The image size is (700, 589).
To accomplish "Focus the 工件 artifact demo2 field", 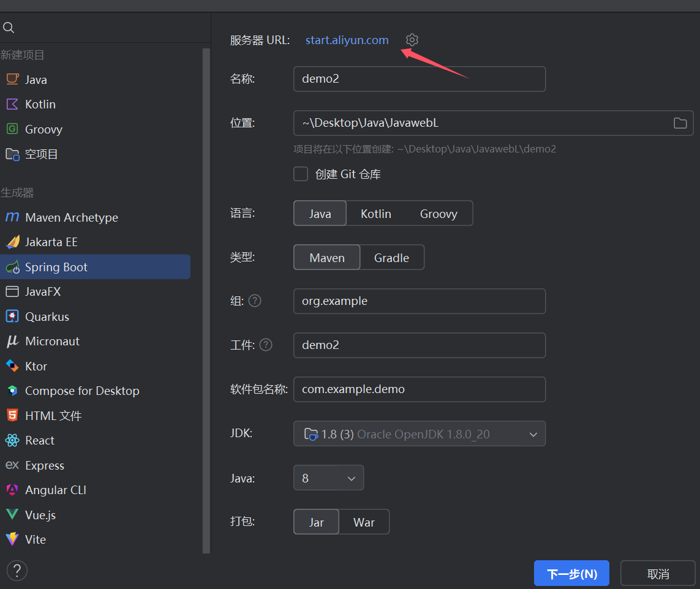I will point(419,345).
